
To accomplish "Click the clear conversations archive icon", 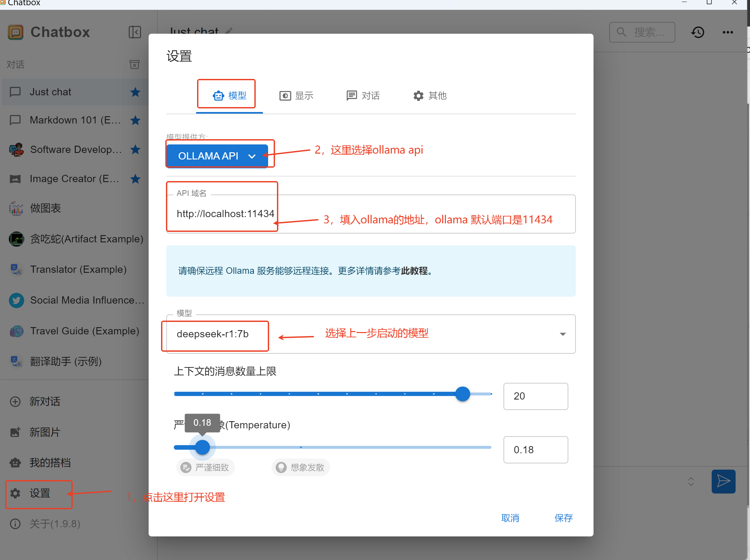I will (x=135, y=65).
